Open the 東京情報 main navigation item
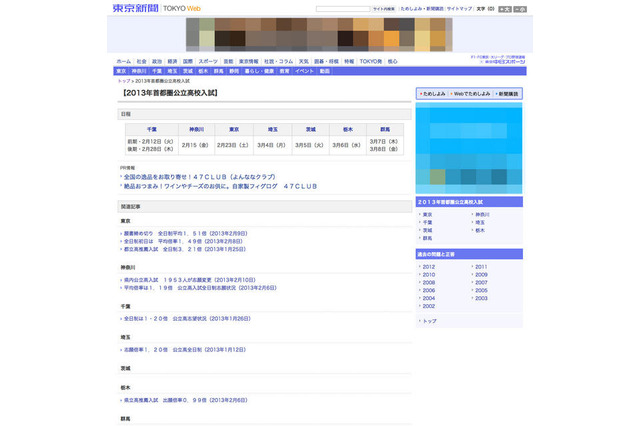640x426 pixels. coord(249,62)
